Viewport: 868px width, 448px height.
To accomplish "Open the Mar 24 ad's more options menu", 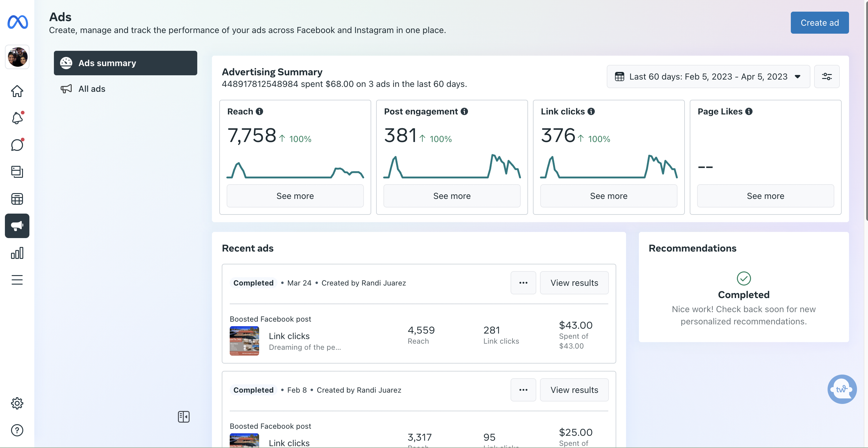I will [523, 283].
